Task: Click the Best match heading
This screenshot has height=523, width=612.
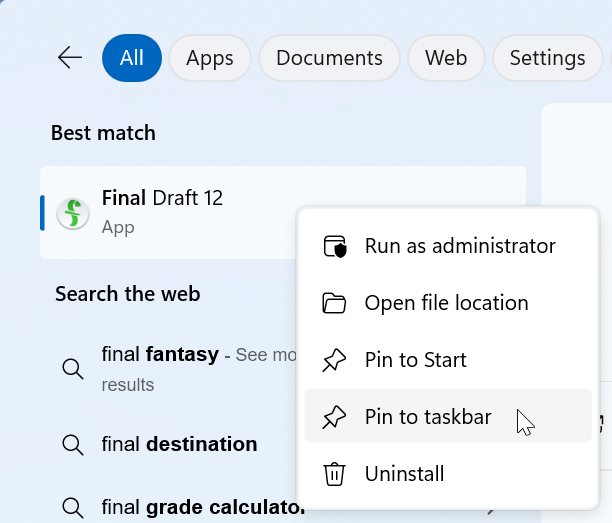Action: (x=103, y=133)
